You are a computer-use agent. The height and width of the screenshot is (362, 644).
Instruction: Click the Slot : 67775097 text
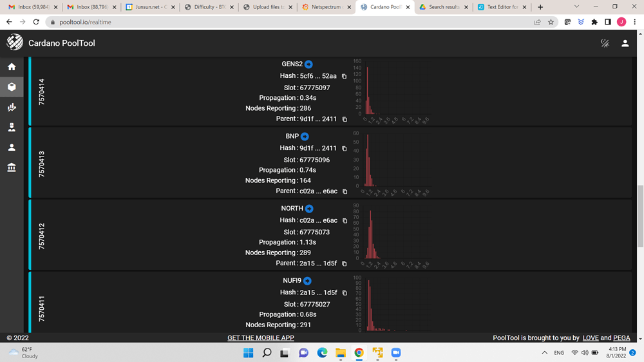coord(307,88)
